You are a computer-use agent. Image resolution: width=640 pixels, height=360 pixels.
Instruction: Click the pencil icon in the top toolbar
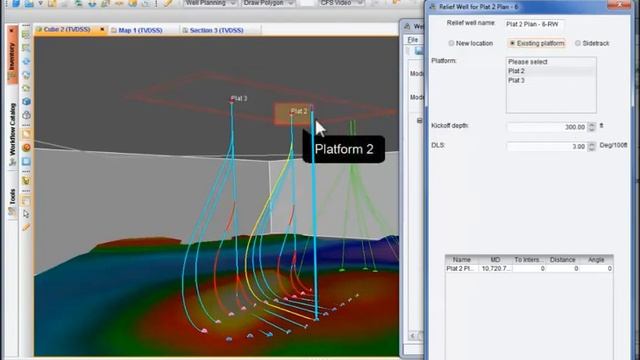[x=168, y=3]
